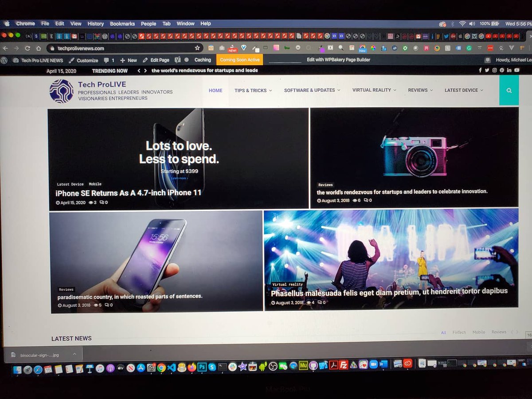Open the People menu in menu bar
The image size is (532, 399).
click(x=149, y=23)
